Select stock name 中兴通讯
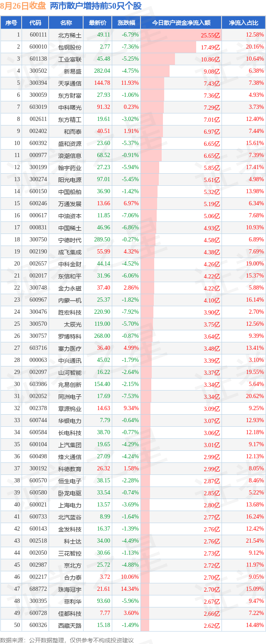The height and width of the screenshot is (644, 266). [x=70, y=361]
